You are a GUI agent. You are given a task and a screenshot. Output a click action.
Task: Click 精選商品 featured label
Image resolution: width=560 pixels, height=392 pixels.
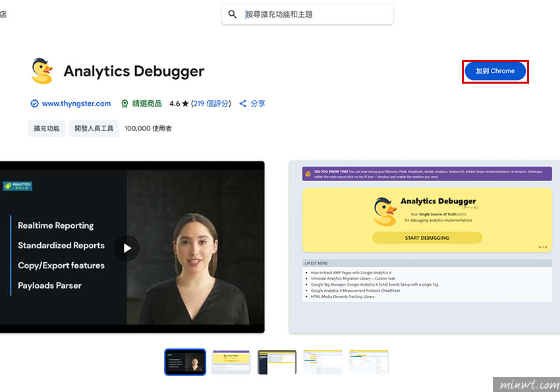tap(147, 103)
